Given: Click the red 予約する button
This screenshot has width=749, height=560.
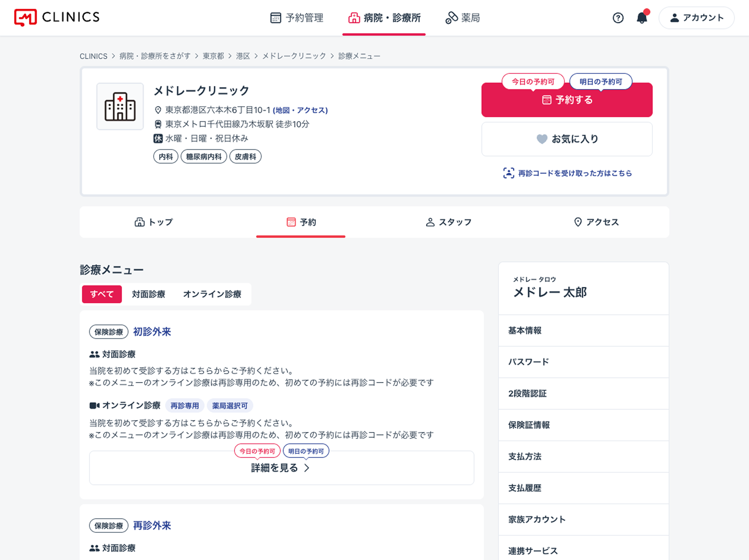Looking at the screenshot, I should (567, 100).
